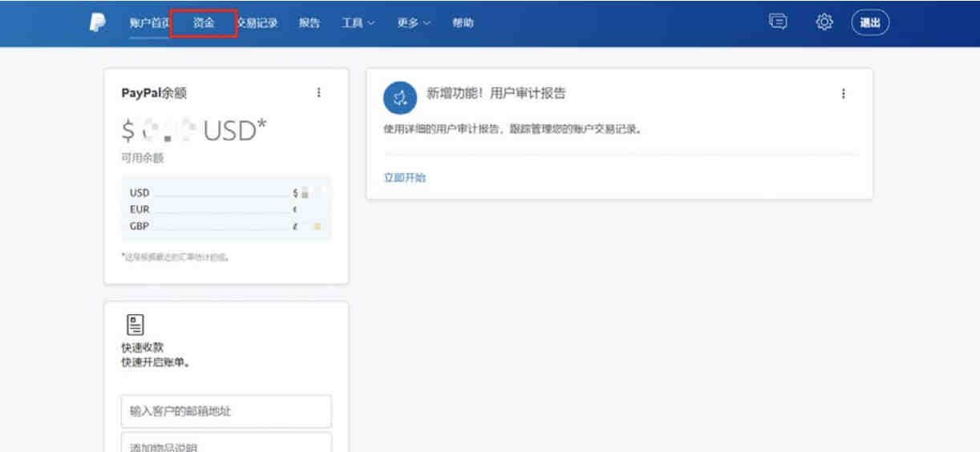Focus the 输入客户的邮箱地址 field
980x452 pixels.
pyautogui.click(x=226, y=411)
